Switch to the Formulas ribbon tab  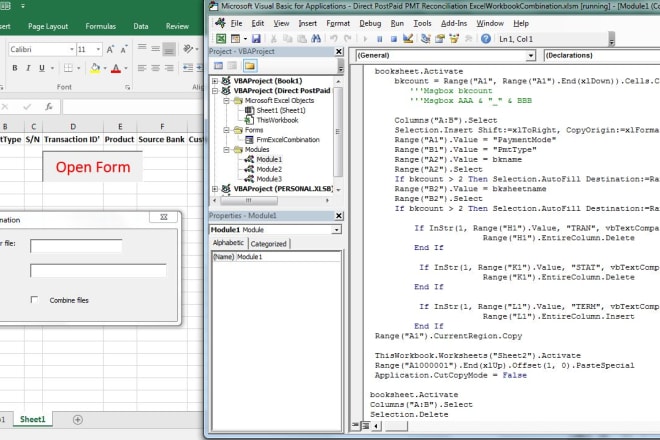pyautogui.click(x=100, y=26)
